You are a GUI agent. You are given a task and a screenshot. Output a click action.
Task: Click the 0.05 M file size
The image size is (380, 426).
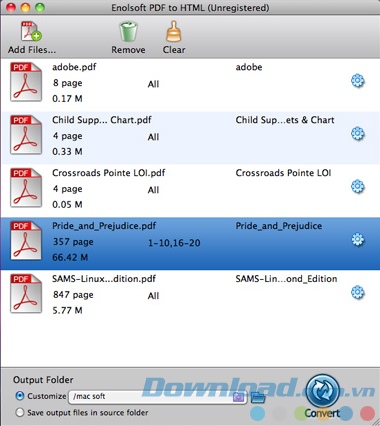point(67,204)
